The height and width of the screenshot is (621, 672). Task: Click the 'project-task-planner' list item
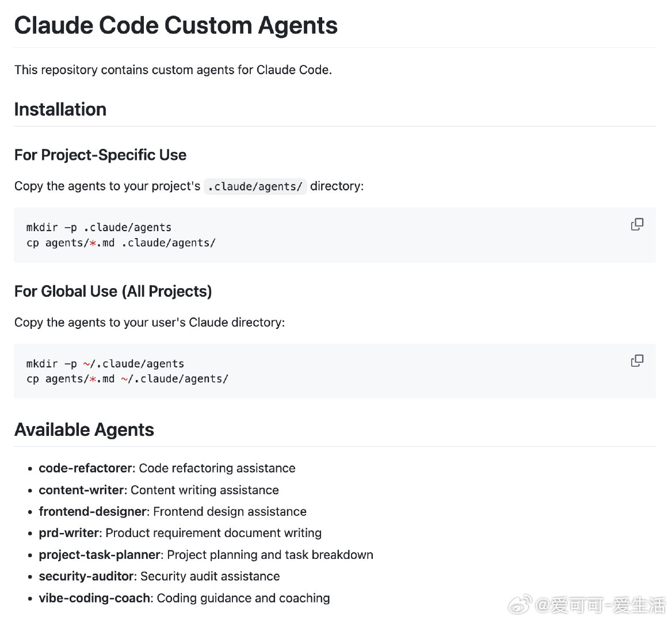206,555
